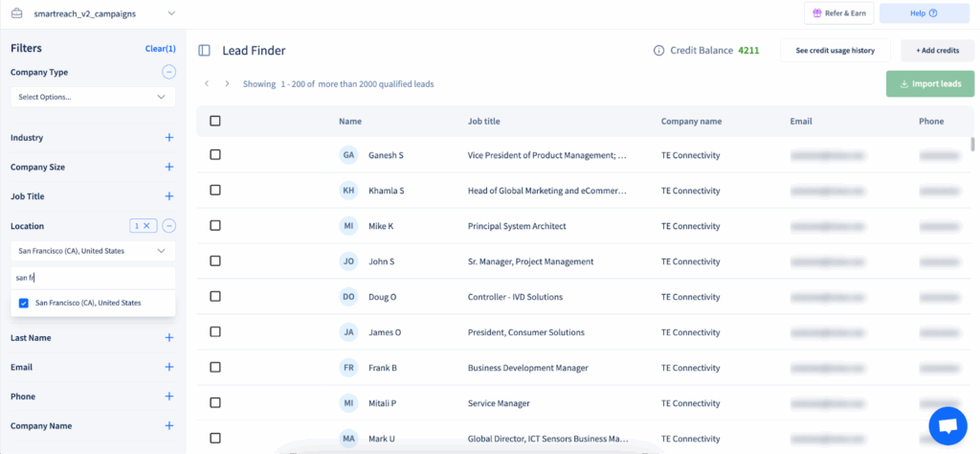Open the Company Type Select Options dropdown
The image size is (980, 454).
click(x=93, y=97)
